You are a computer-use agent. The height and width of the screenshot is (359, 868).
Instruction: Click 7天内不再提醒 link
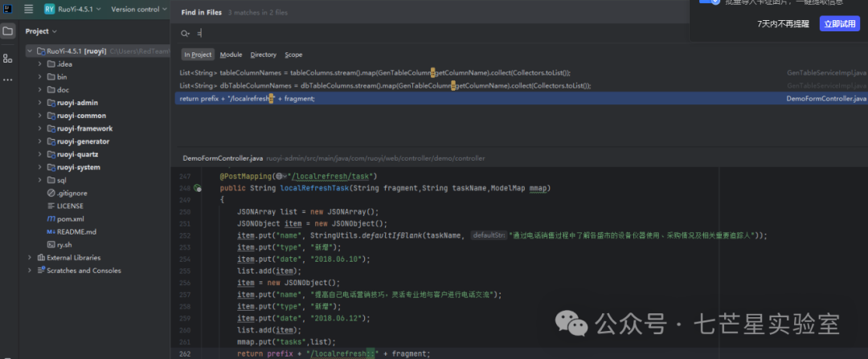coord(783,24)
